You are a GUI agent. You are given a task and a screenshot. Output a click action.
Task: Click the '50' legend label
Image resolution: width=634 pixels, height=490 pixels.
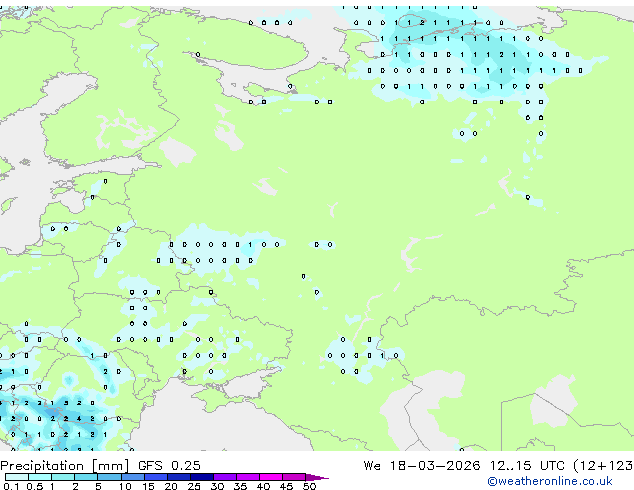coord(310,486)
